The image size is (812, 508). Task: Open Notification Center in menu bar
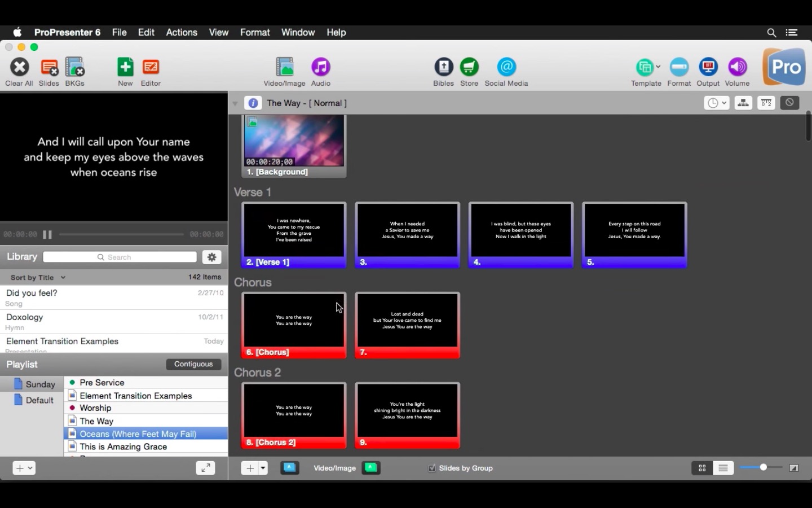[x=792, y=33]
